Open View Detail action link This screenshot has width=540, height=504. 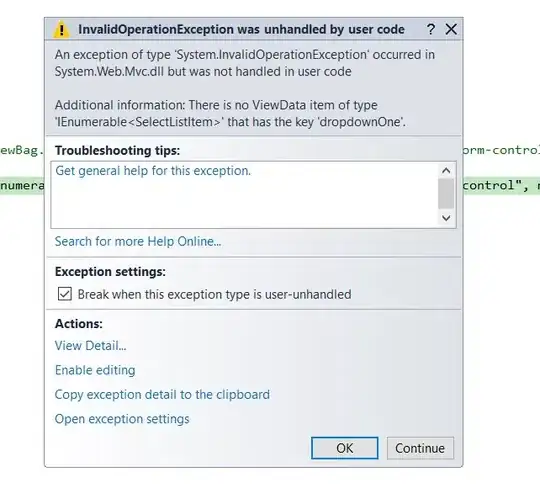(x=91, y=346)
